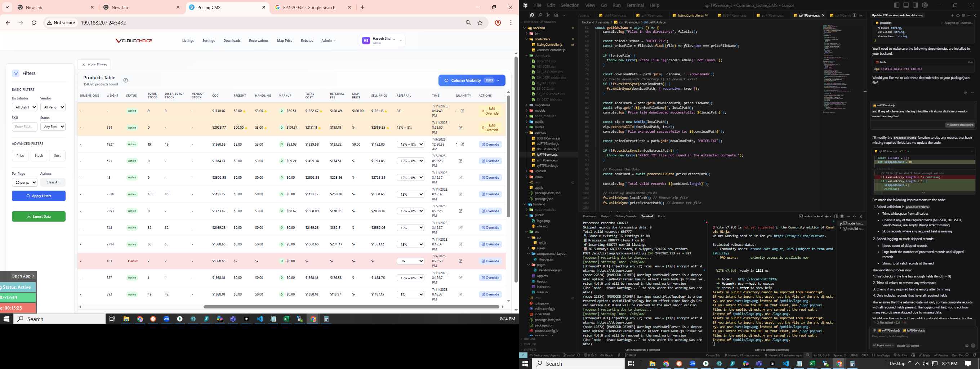
Task: Open Selection menu in Cursor
Action: pos(570,5)
